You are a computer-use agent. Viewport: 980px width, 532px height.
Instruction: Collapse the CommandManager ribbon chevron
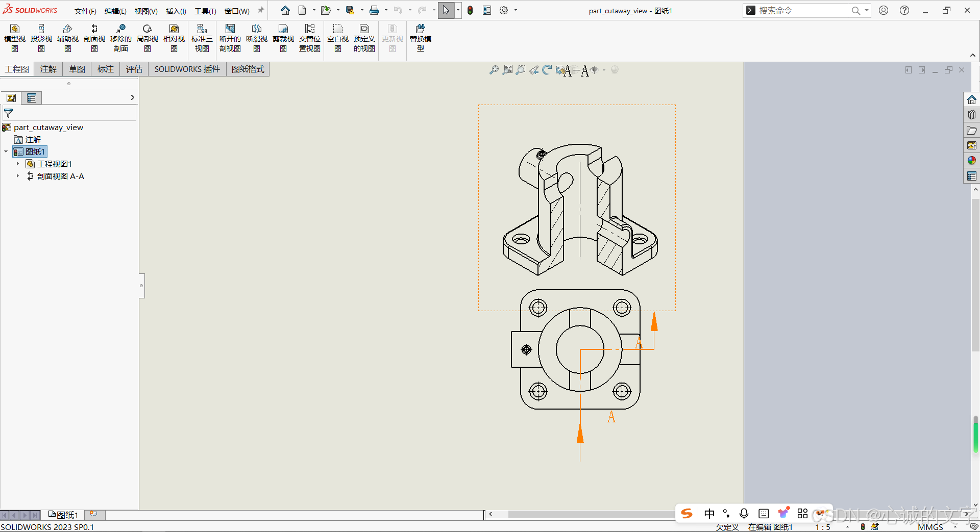coord(973,55)
